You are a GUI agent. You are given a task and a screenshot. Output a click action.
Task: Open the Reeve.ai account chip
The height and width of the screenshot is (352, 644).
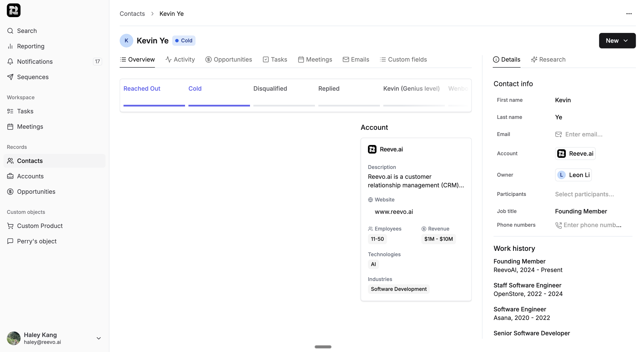[x=575, y=154]
